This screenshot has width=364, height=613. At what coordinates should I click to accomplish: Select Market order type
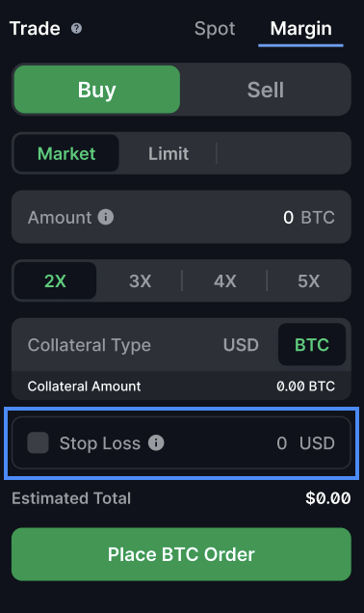click(66, 153)
